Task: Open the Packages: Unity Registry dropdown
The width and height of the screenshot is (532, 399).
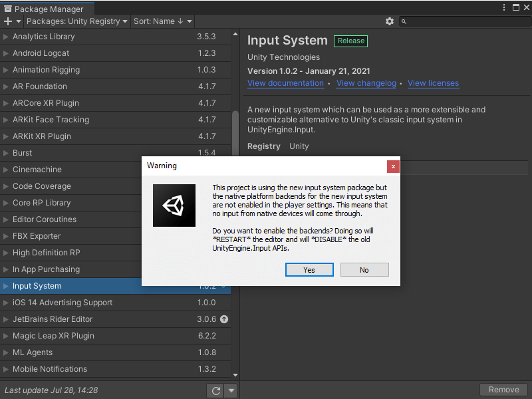Action: coord(77,21)
